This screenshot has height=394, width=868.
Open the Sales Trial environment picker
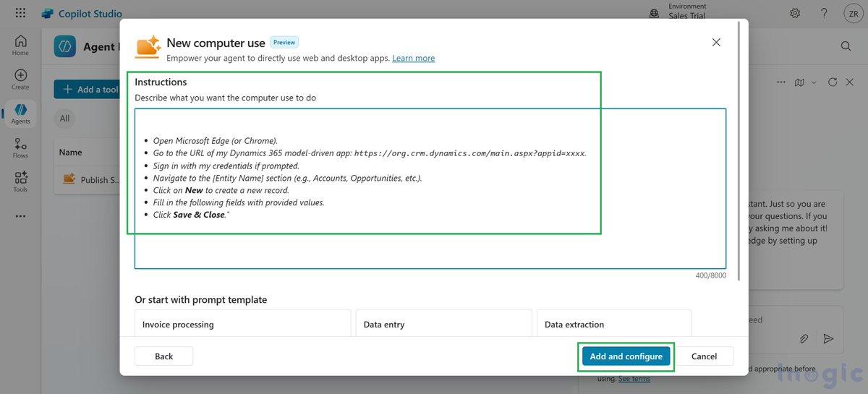tap(678, 12)
